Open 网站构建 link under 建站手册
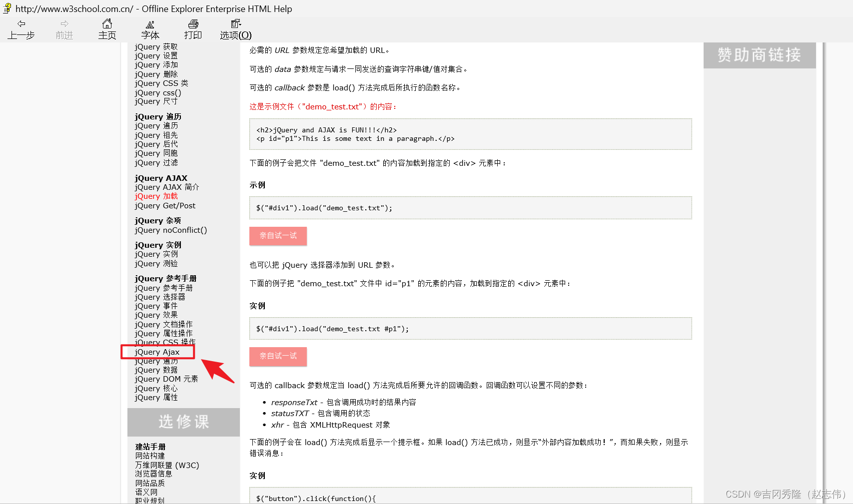This screenshot has width=853, height=504. (x=150, y=456)
